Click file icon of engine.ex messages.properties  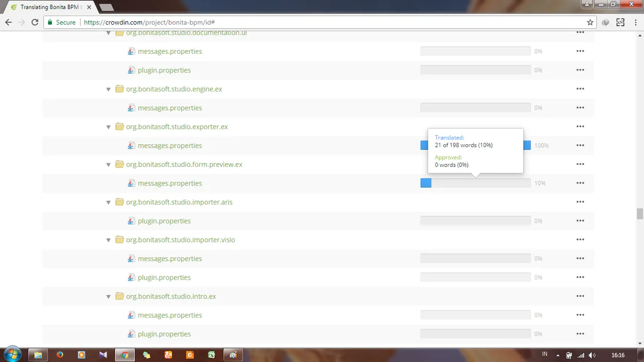[x=131, y=108]
